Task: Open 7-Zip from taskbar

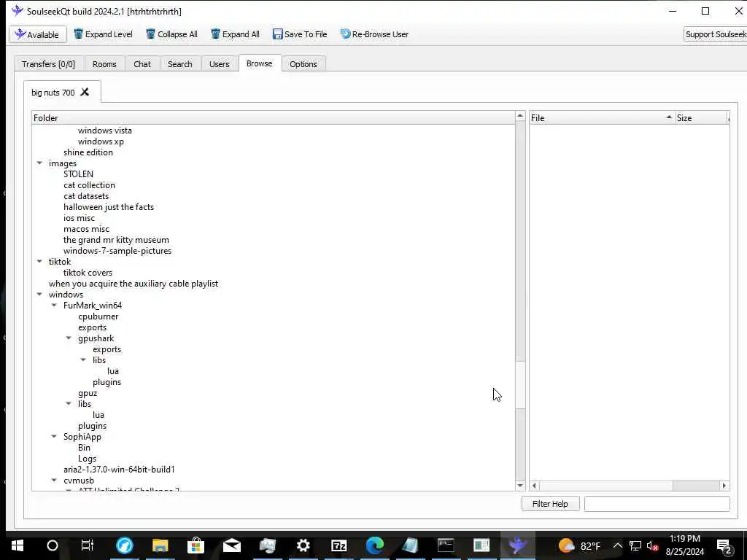Action: [338, 545]
